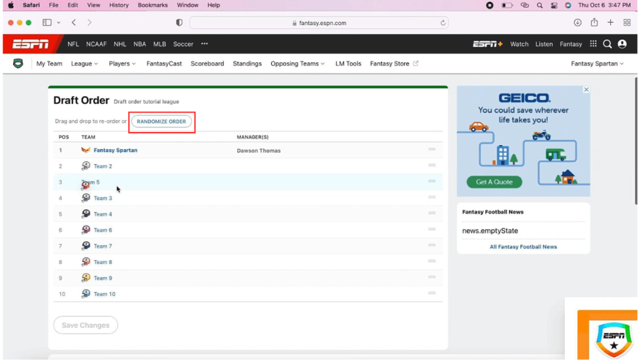Click the Save Changes button
Screen dimensions: 644x362
(86, 325)
